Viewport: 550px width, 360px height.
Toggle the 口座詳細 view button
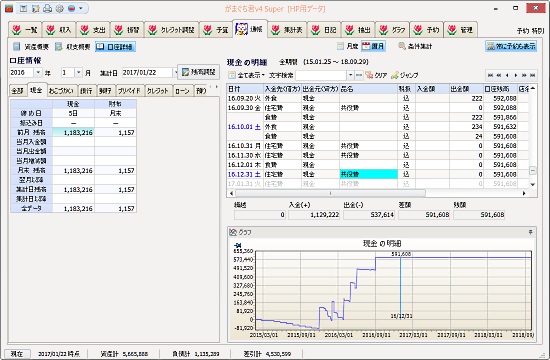[x=115, y=46]
